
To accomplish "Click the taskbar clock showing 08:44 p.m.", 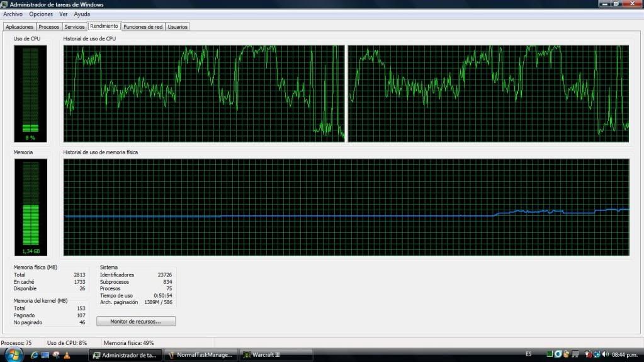I will point(624,354).
